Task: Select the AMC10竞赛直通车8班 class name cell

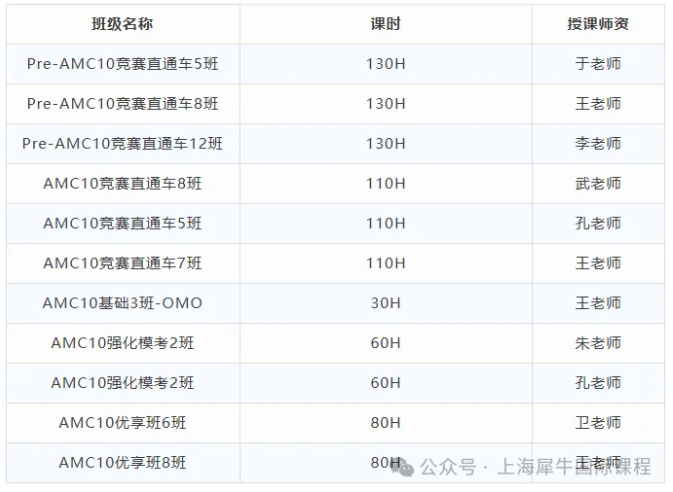Action: (x=122, y=184)
